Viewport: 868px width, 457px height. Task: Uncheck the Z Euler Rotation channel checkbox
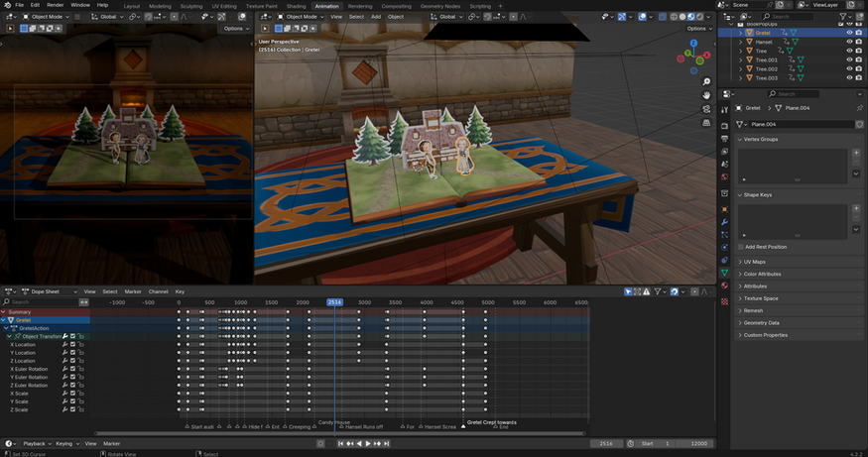72,385
